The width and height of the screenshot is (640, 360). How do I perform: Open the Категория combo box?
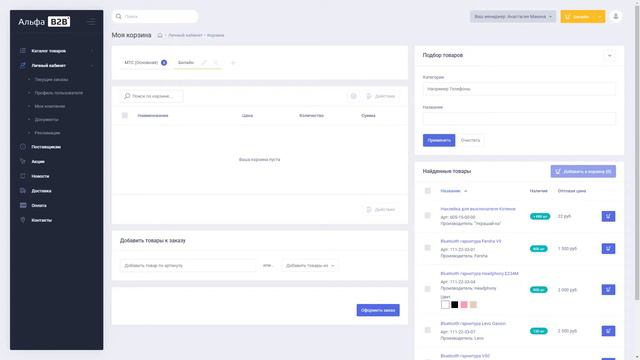coord(519,89)
